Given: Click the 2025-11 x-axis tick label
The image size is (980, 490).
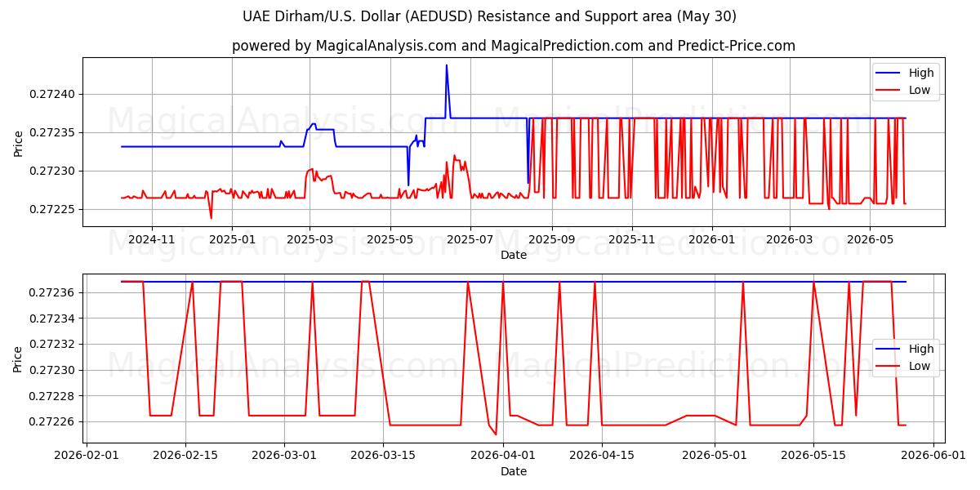Looking at the screenshot, I should (x=631, y=240).
